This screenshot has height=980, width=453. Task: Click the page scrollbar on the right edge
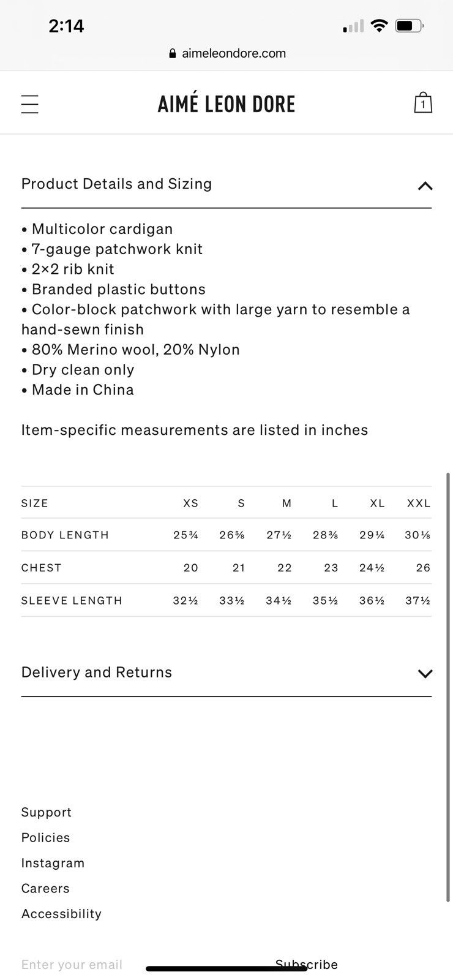click(x=449, y=687)
